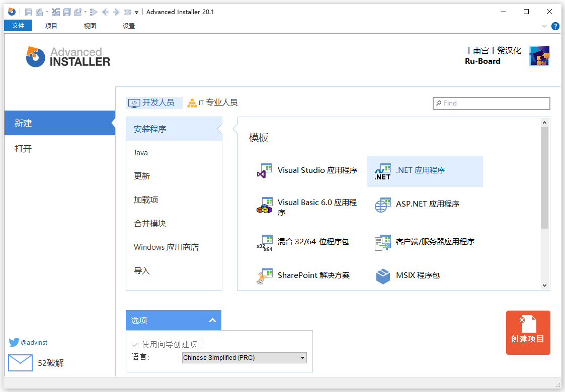Collapse the 选项 panel
The image size is (565, 392).
(212, 320)
